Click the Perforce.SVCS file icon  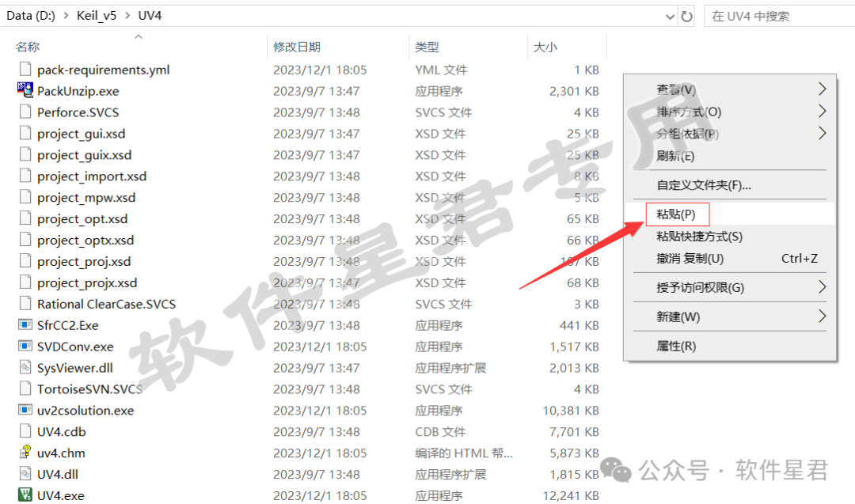pyautogui.click(x=25, y=112)
